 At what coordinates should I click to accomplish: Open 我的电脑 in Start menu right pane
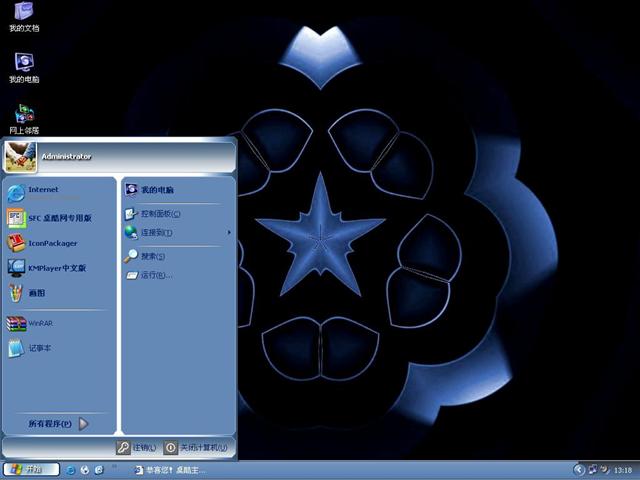tap(178, 190)
